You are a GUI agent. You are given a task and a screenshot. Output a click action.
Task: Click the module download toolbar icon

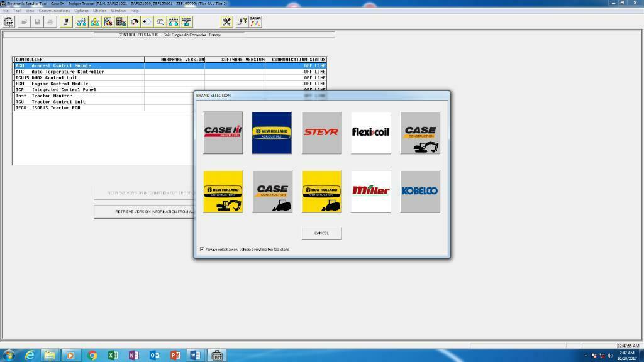point(186,22)
